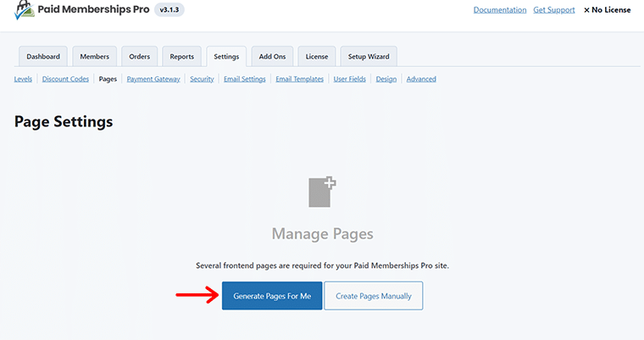Click the Get Support link

(554, 10)
